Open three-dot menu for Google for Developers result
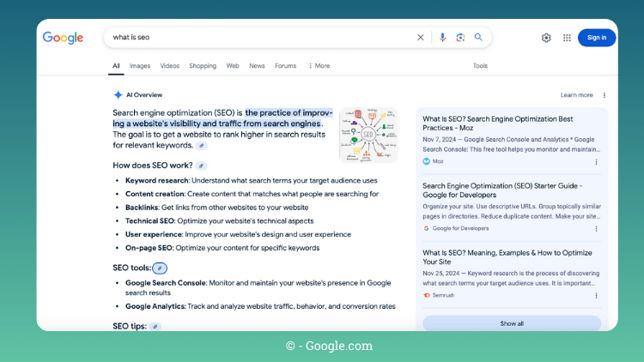This screenshot has width=644, height=362. click(597, 229)
